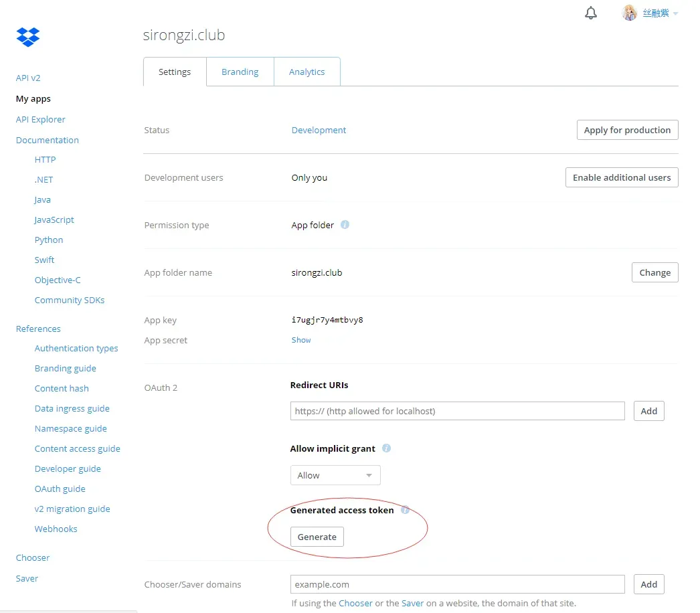This screenshot has height=613, width=700.
Task: Focus the Redirect URIs input field
Action: (x=458, y=411)
